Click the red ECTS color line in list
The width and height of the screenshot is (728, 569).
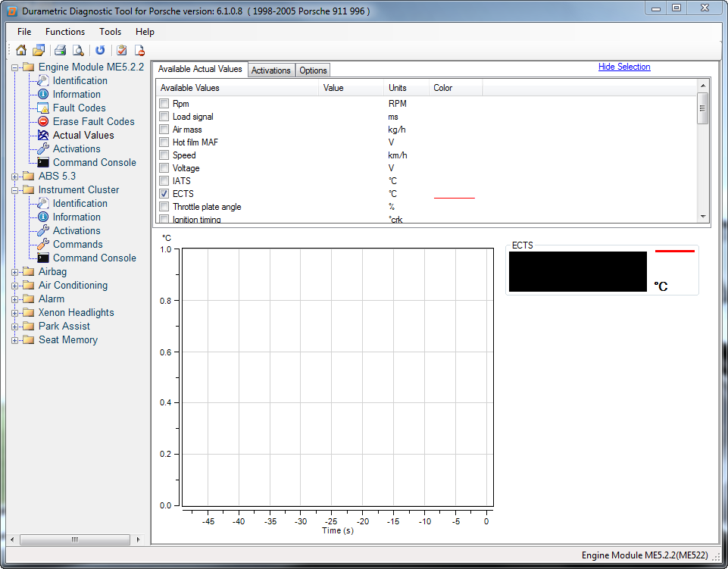pyautogui.click(x=454, y=198)
